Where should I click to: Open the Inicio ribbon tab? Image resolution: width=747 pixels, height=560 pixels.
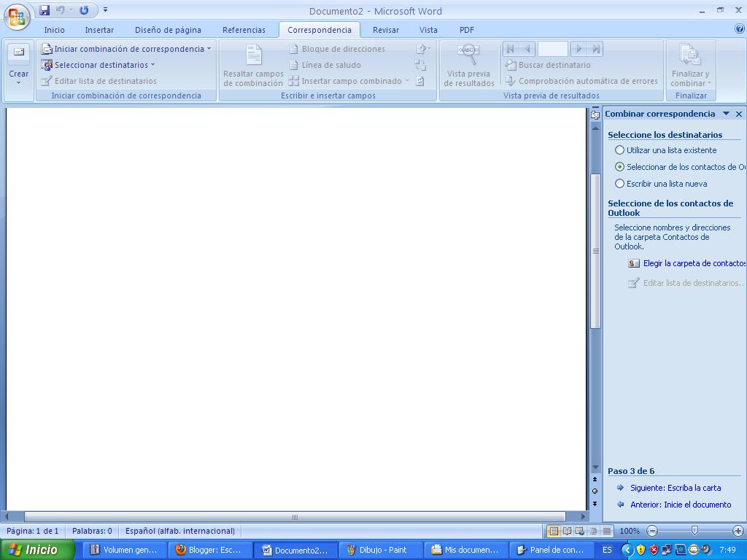coord(54,30)
